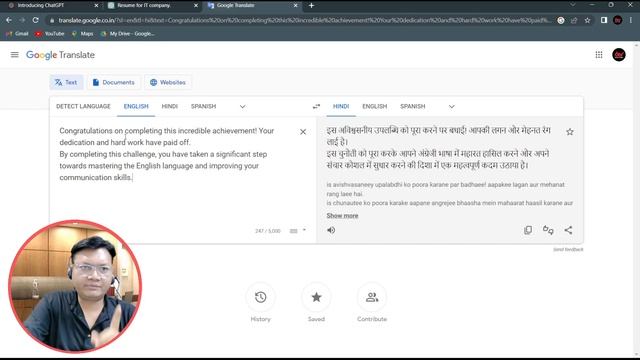Select Spanish as source language
The image size is (640, 360).
coord(203,107)
